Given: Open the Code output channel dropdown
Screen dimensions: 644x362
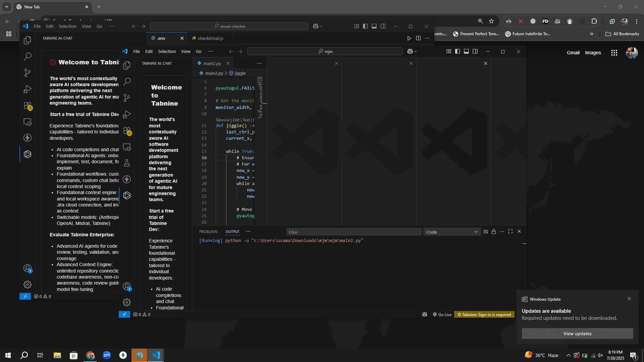Looking at the screenshot, I should point(452,232).
